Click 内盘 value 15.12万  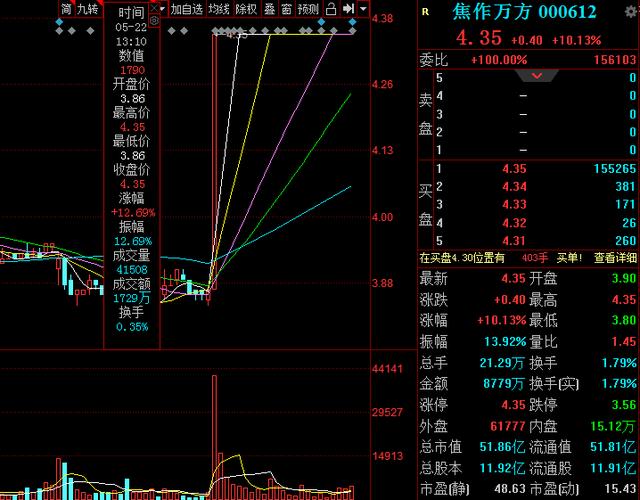[613, 426]
